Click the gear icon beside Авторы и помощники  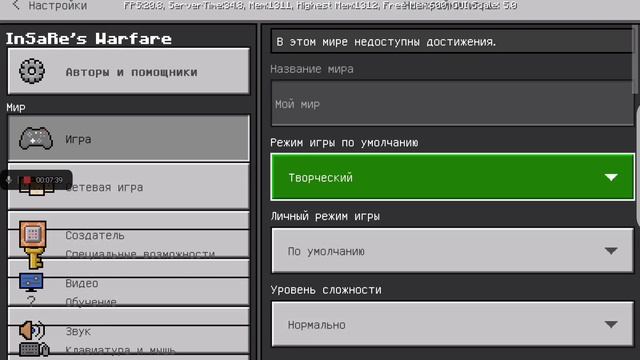(x=32, y=71)
